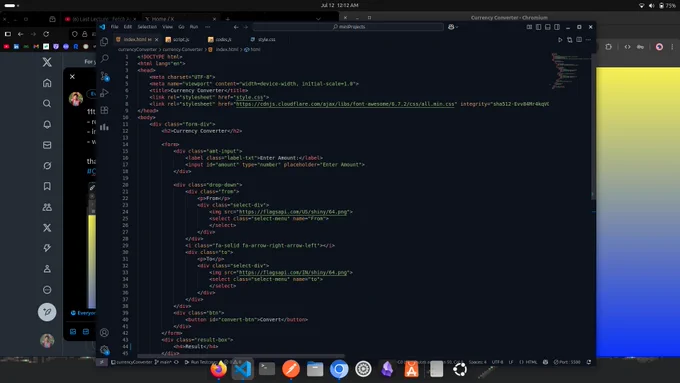Open Home in the X sidebar

coord(47,83)
